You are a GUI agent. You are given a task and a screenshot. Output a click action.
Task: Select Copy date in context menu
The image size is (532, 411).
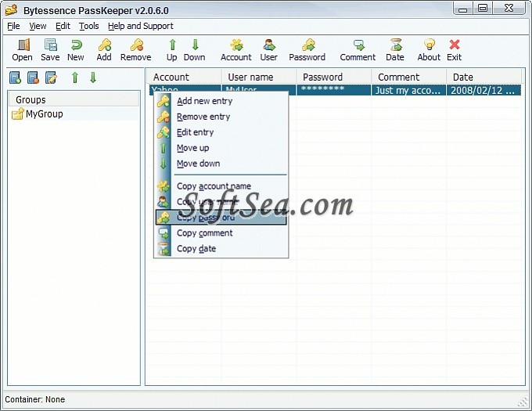point(221,248)
